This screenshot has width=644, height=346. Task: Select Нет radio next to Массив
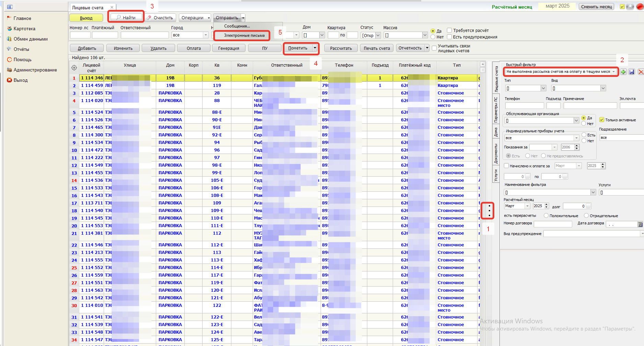pos(433,37)
